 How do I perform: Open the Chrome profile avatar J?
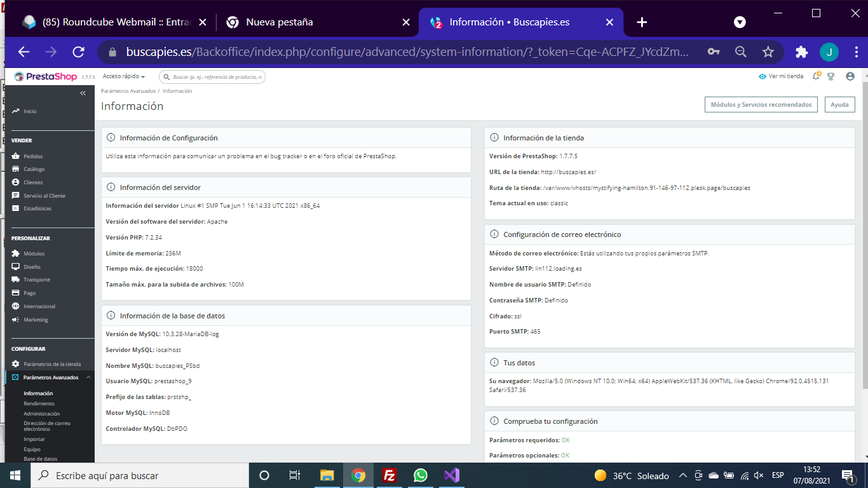(x=829, y=52)
